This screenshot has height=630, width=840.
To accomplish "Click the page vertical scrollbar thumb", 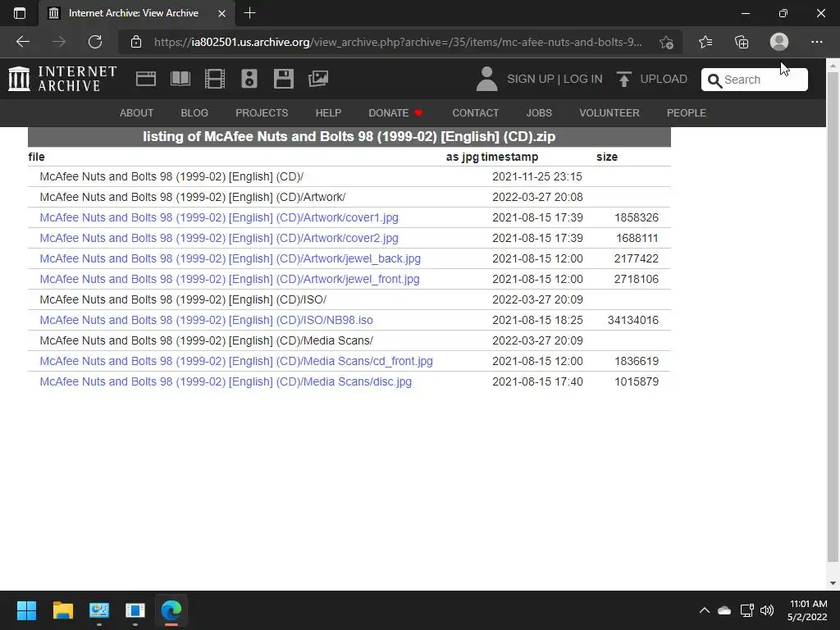I will (833, 316).
